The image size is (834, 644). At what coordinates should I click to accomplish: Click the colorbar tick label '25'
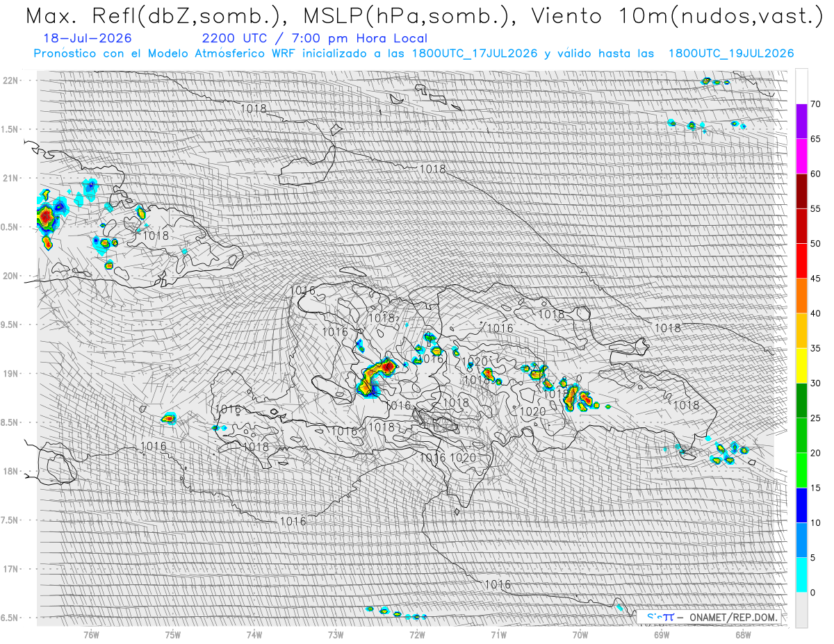pos(815,418)
